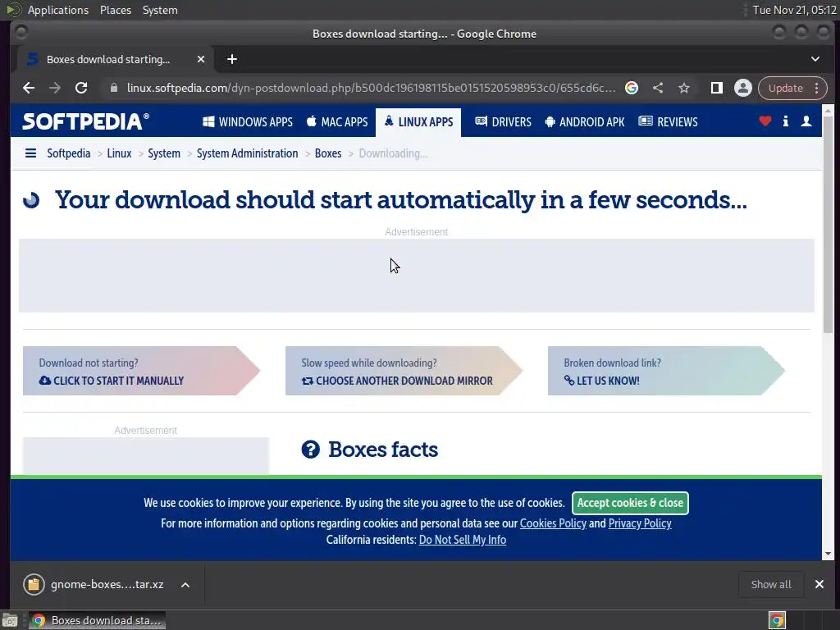Click scrollbar down arrow

[x=828, y=554]
